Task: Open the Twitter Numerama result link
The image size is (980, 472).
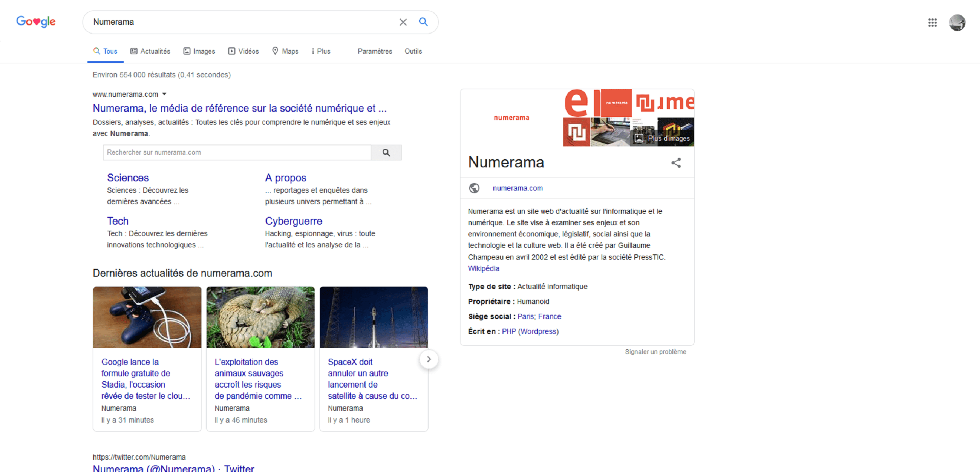Action: coord(173,468)
